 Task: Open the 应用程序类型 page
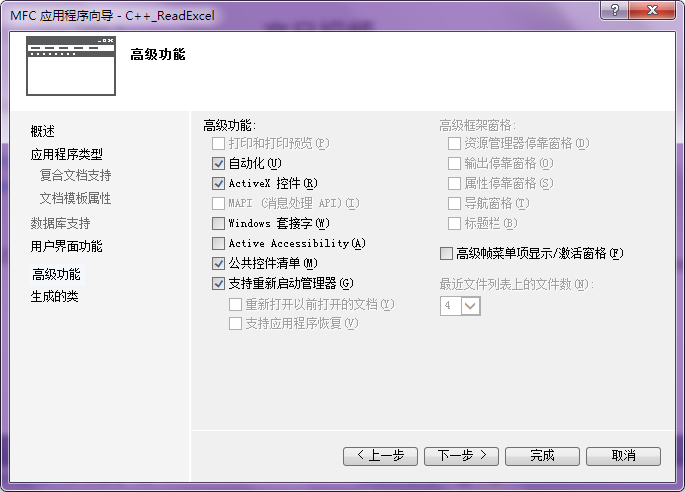66,154
